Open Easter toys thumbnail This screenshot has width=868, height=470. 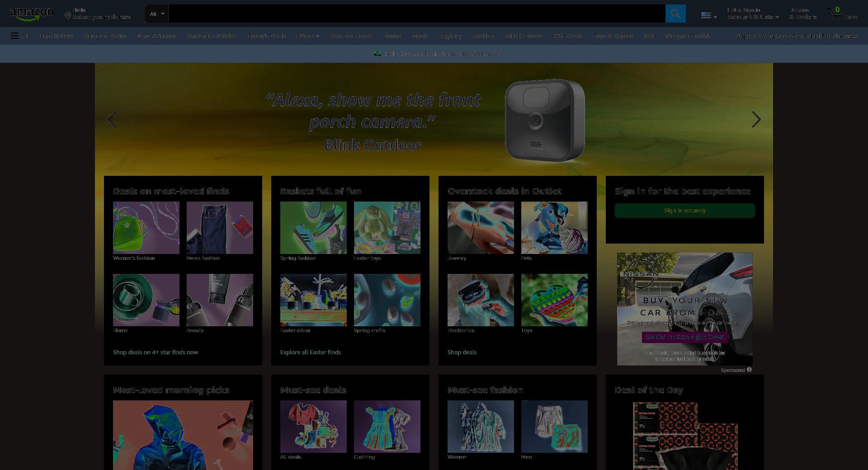point(387,228)
